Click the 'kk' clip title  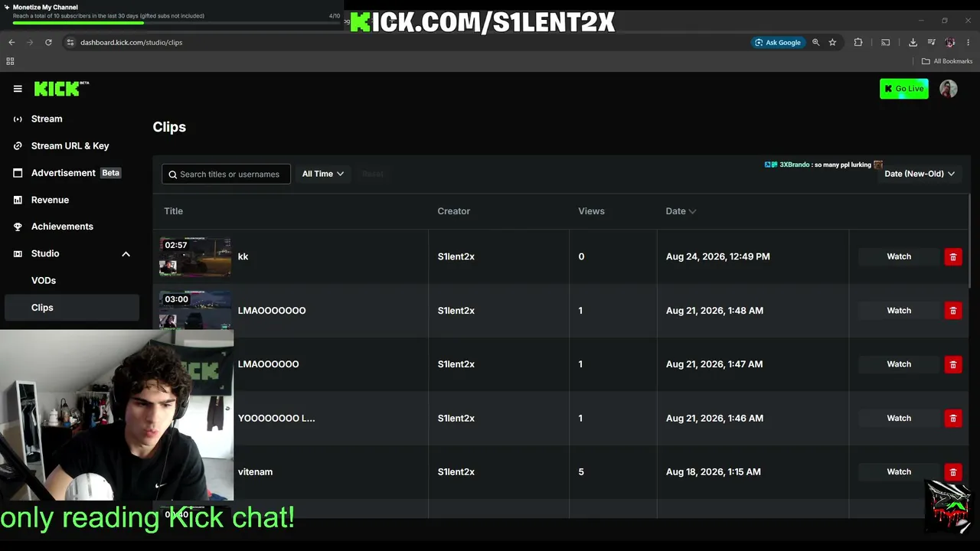pos(243,257)
